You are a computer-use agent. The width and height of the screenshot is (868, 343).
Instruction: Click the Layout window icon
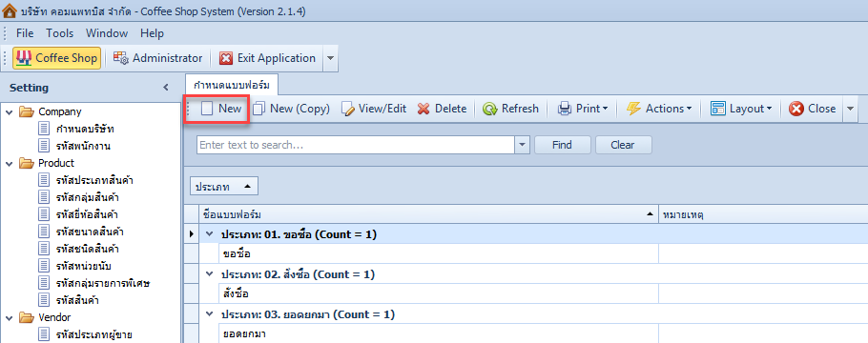pyautogui.click(x=717, y=109)
